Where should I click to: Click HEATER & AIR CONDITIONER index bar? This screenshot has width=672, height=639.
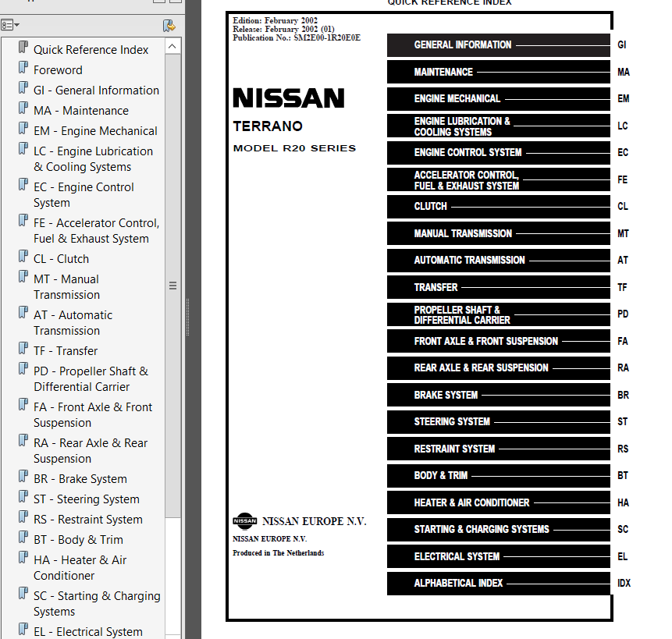pos(499,502)
